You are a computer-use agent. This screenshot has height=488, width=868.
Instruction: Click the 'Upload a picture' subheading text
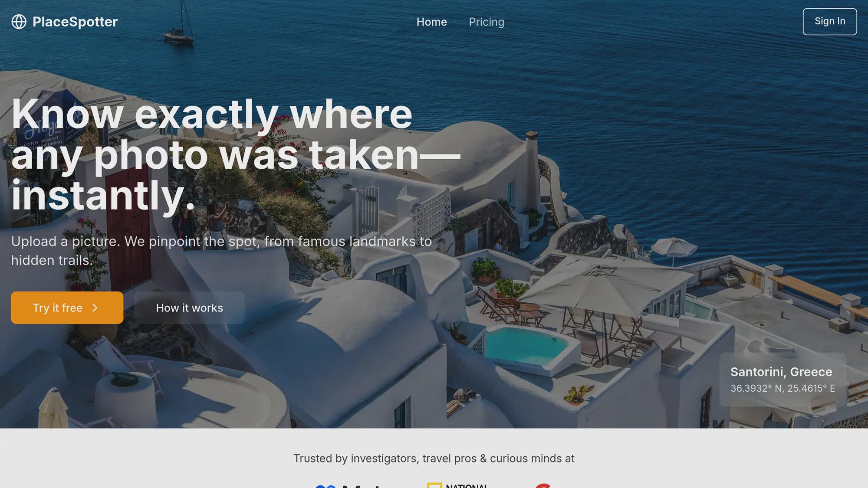point(221,251)
